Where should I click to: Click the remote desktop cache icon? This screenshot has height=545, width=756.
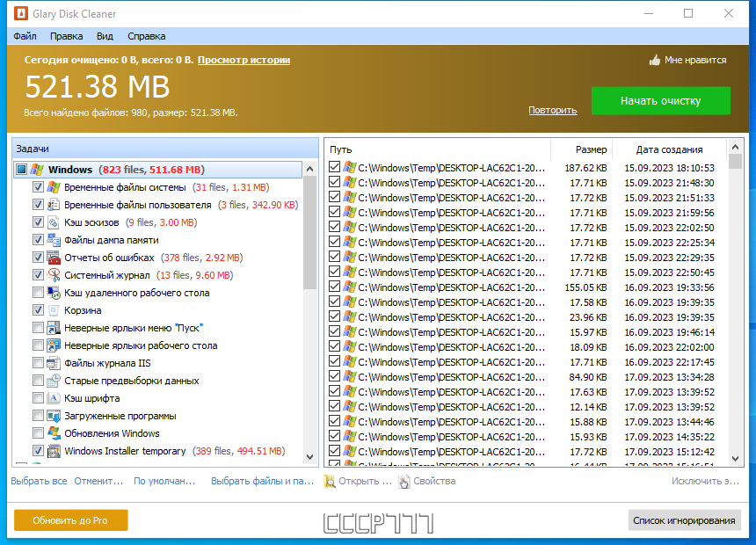pos(54,293)
